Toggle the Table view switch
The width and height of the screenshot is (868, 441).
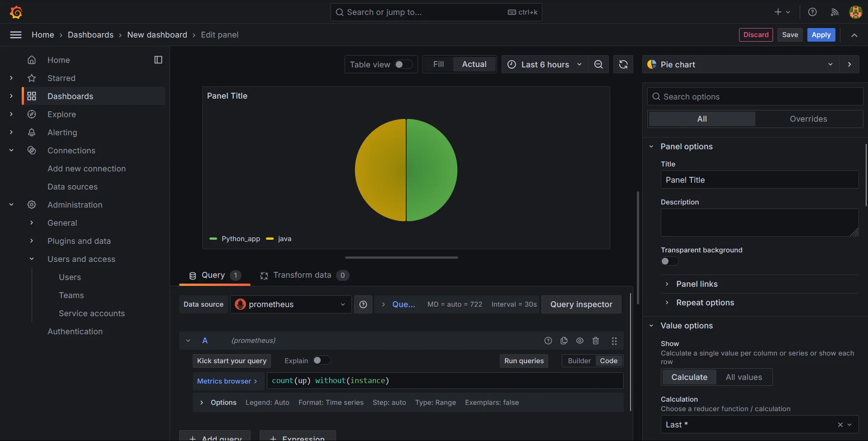click(403, 65)
